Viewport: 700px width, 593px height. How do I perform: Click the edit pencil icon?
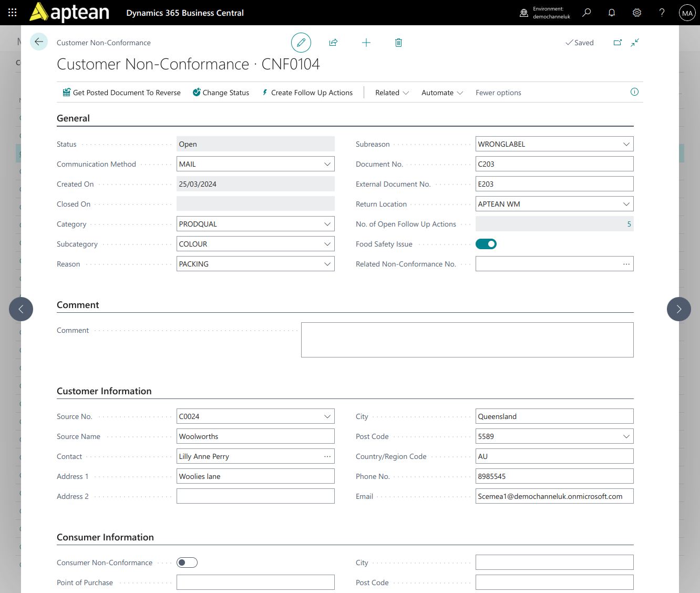pyautogui.click(x=301, y=43)
